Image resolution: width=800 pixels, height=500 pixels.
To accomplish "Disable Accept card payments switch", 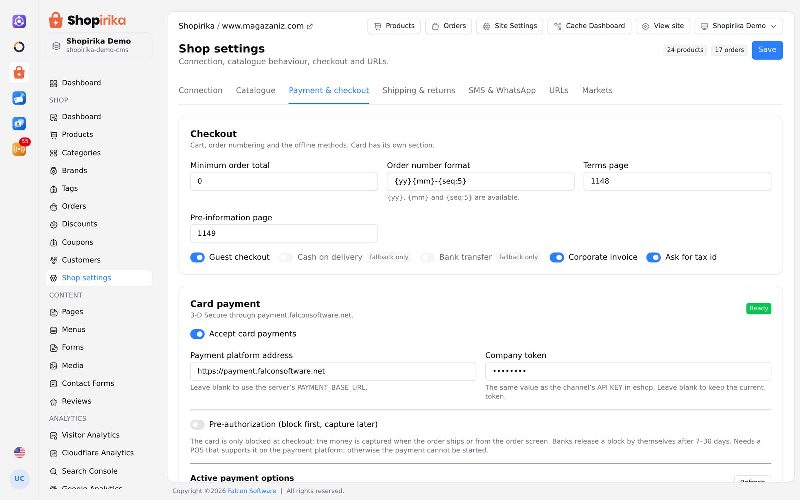I will click(x=197, y=334).
